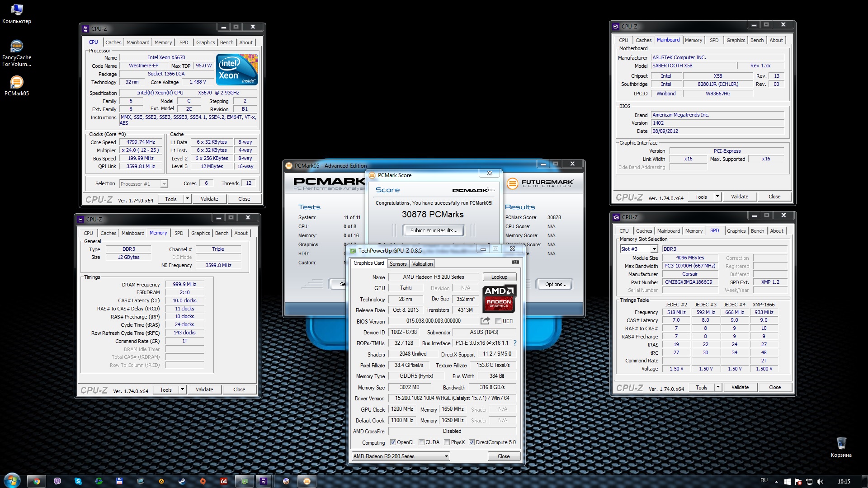The width and height of the screenshot is (868, 488).
Task: Open Steam from the taskbar
Action: pos(182,481)
